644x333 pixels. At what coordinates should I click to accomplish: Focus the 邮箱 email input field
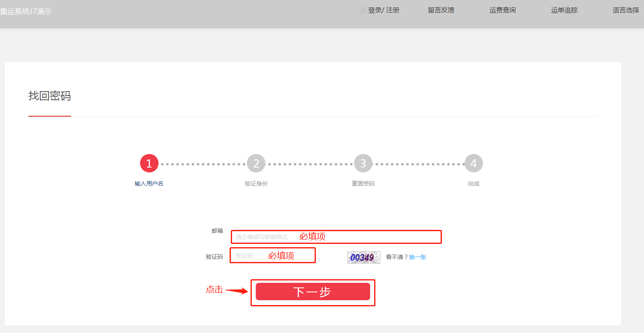(336, 237)
